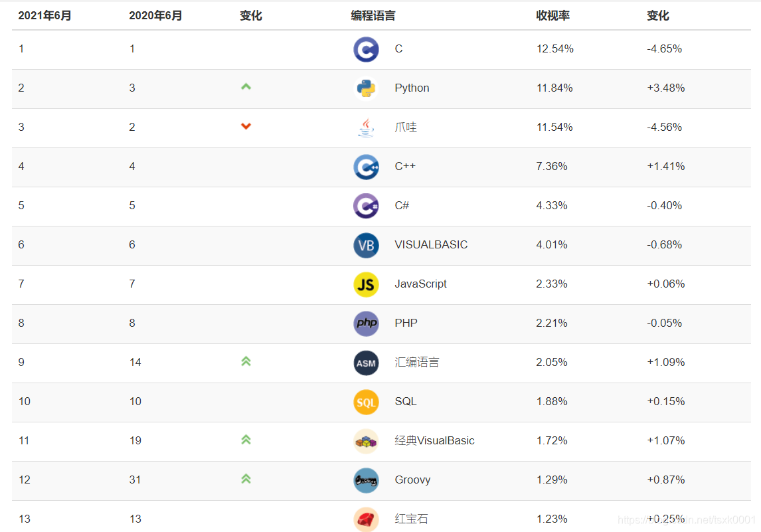Click the language name C++
Viewport: 761px width, 532px height.
(x=405, y=167)
